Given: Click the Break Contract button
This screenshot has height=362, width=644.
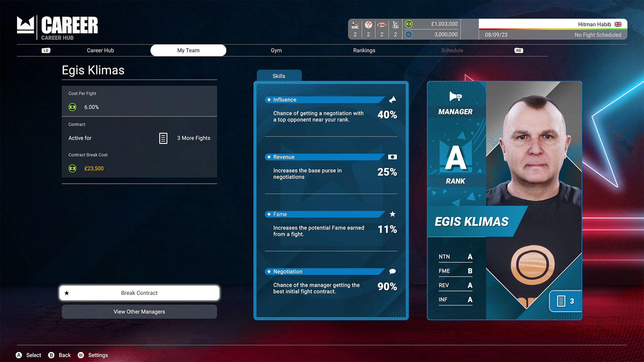Looking at the screenshot, I should tap(139, 293).
